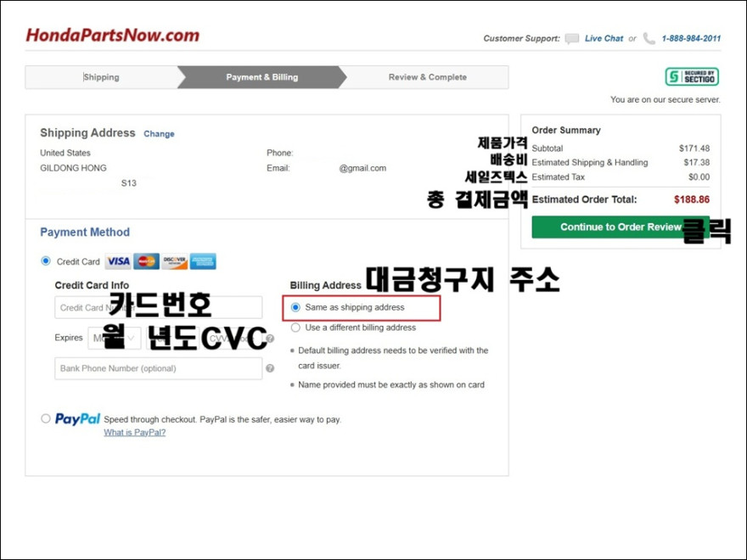Click the Bank Phone Number (optional) field

click(x=158, y=368)
